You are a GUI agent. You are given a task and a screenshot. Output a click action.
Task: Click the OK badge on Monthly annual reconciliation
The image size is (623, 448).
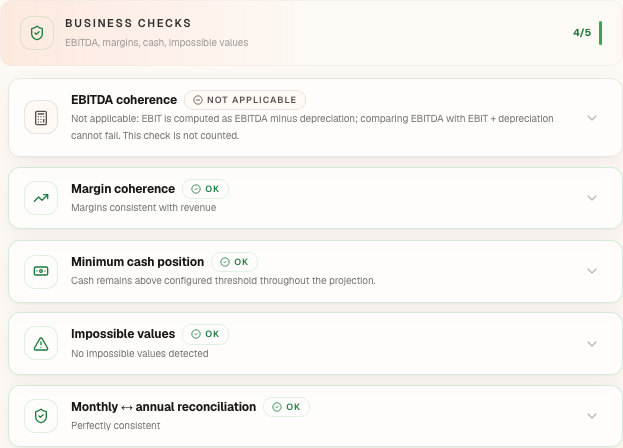click(286, 407)
